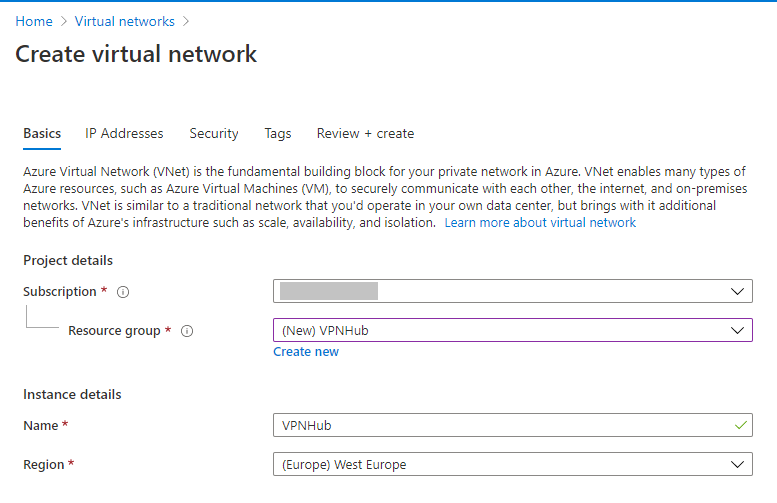Click Create new resource group link

306,352
